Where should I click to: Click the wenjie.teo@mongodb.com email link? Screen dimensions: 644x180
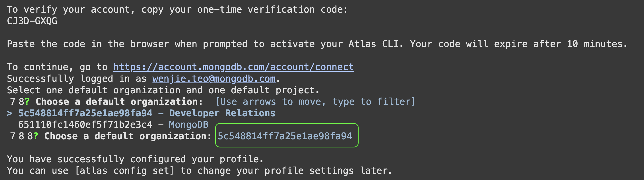click(214, 79)
